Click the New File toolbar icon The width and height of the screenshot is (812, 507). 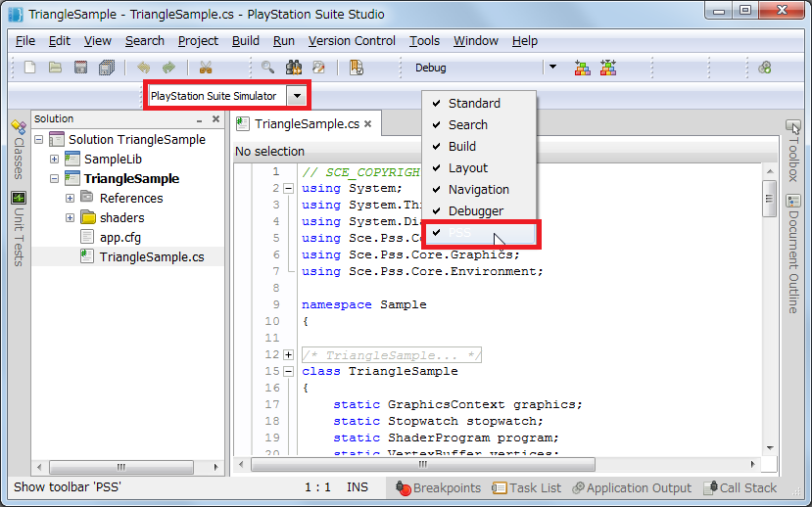pos(30,68)
